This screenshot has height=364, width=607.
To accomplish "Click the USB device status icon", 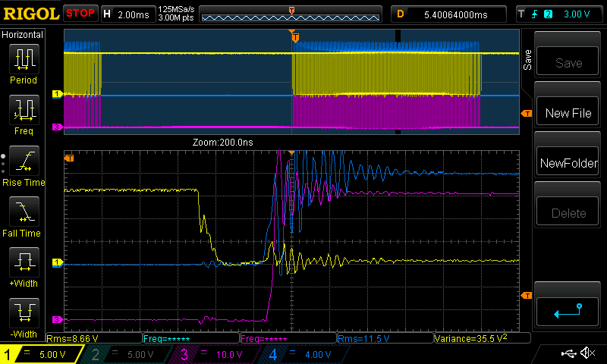I will [569, 353].
